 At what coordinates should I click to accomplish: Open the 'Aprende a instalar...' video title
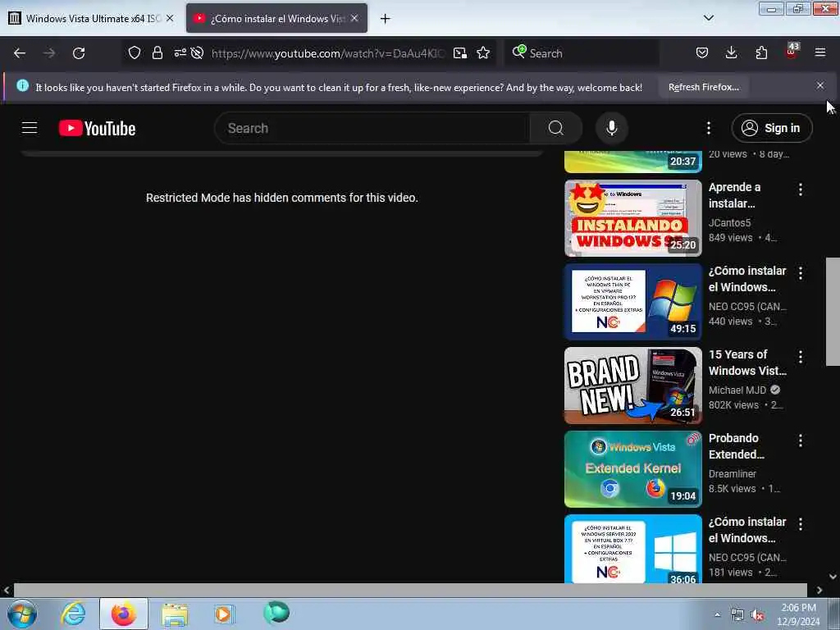[734, 195]
